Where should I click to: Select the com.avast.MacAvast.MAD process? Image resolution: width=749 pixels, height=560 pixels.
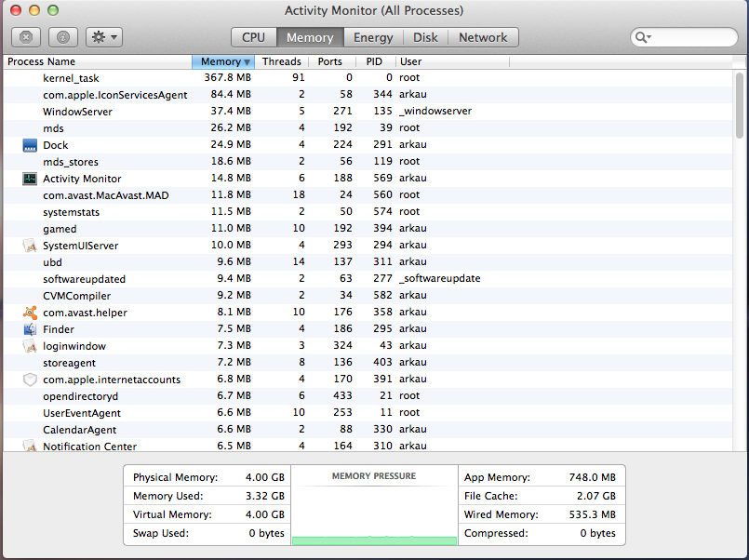click(368, 195)
